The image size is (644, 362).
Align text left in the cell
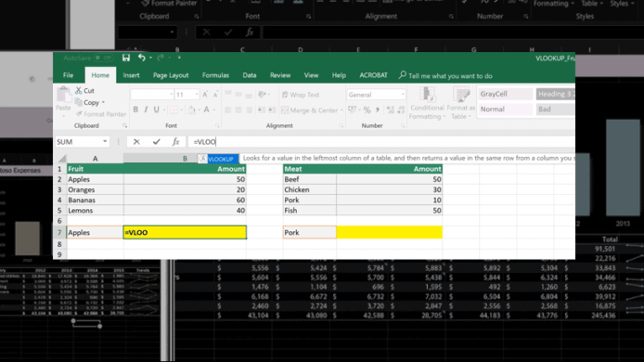(228, 110)
